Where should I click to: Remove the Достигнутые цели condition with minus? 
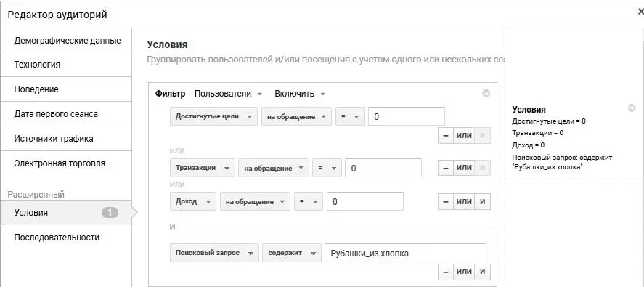[446, 135]
